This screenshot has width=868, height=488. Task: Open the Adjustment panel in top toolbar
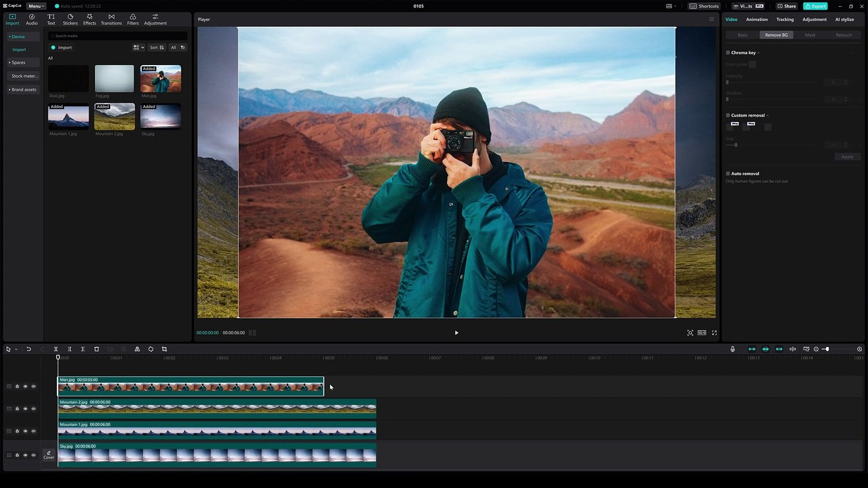tap(155, 19)
